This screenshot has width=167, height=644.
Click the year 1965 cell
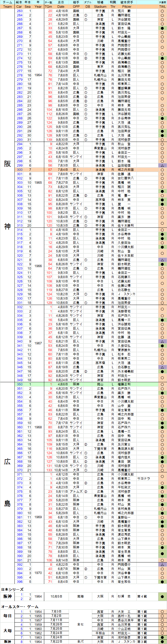pyautogui.click(x=38, y=183)
